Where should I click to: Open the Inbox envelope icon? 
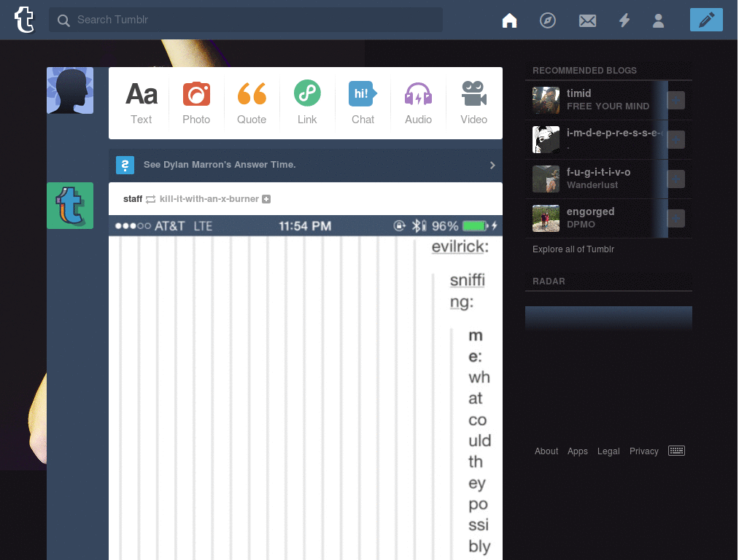point(587,20)
